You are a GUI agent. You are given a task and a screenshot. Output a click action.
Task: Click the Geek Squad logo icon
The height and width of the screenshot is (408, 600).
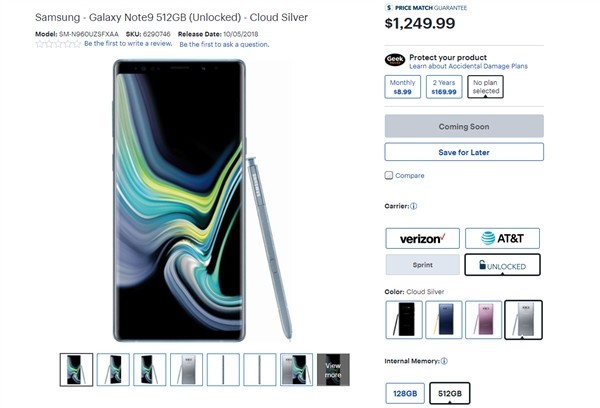[394, 59]
